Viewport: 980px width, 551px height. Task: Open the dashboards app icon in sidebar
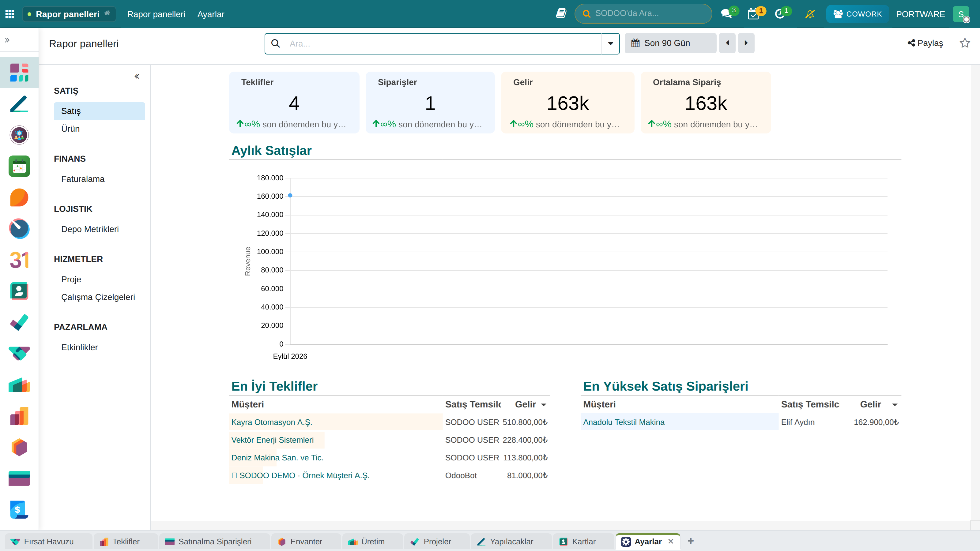coord(19,73)
